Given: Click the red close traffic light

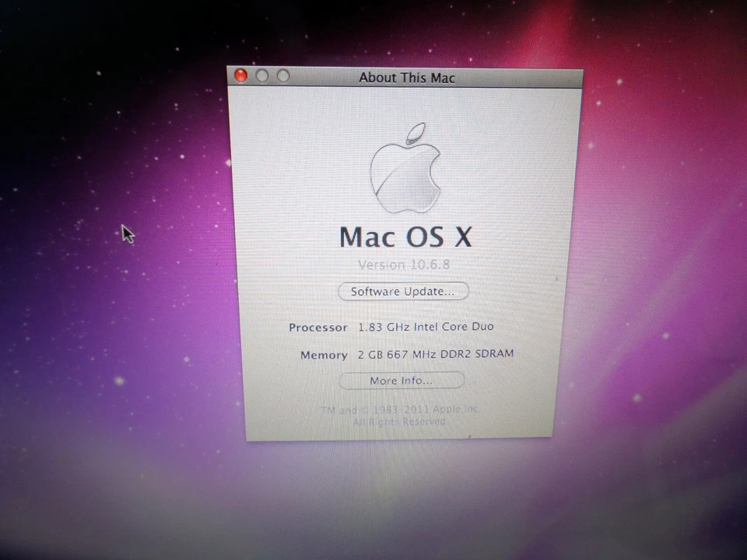Looking at the screenshot, I should pos(241,75).
